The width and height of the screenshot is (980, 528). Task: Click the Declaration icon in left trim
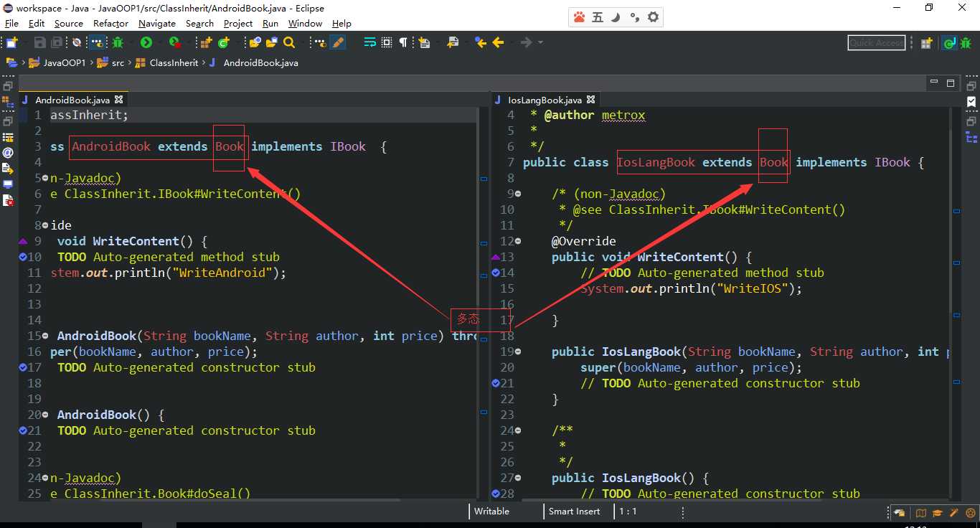pos(8,169)
